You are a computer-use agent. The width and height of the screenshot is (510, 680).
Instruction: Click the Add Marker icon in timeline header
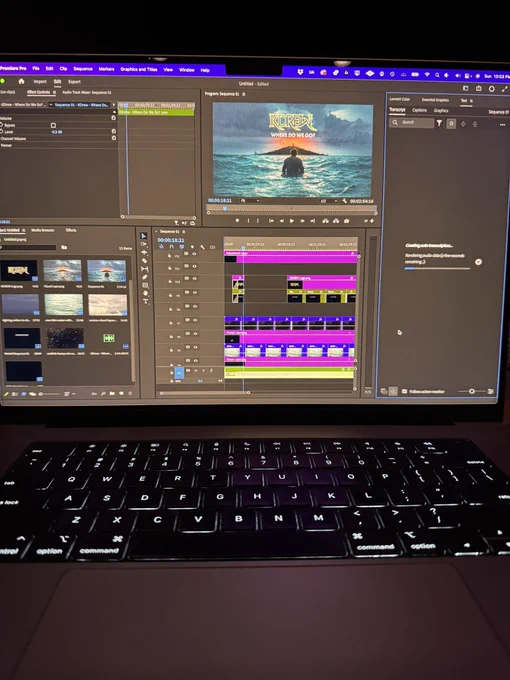click(x=192, y=247)
